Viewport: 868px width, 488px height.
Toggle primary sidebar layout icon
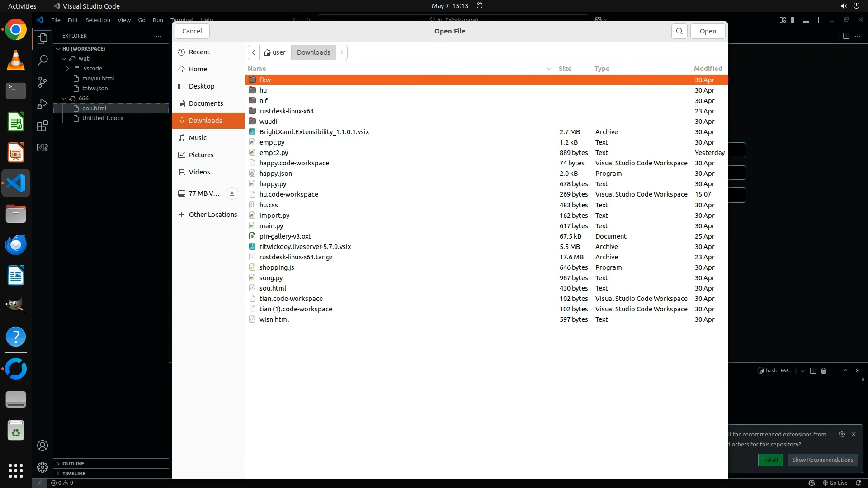tap(794, 20)
